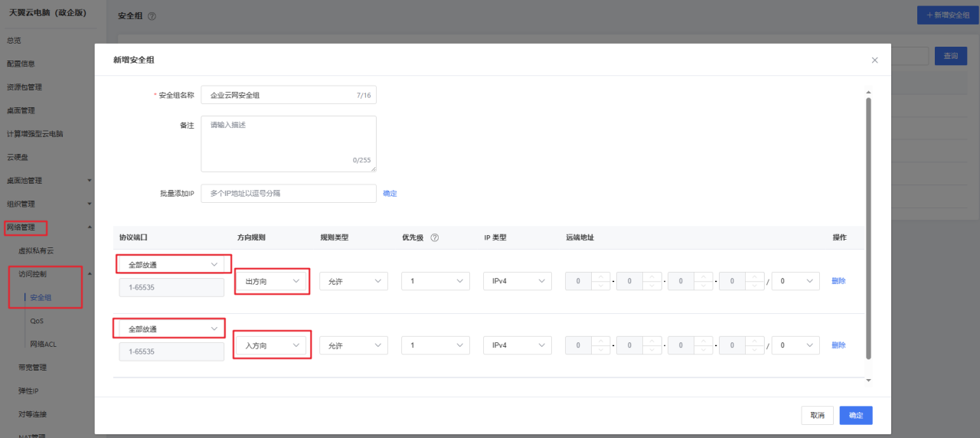Screen dimensions: 980x438
Task: Open 对等连接 in the sidebar
Action: 32,414
